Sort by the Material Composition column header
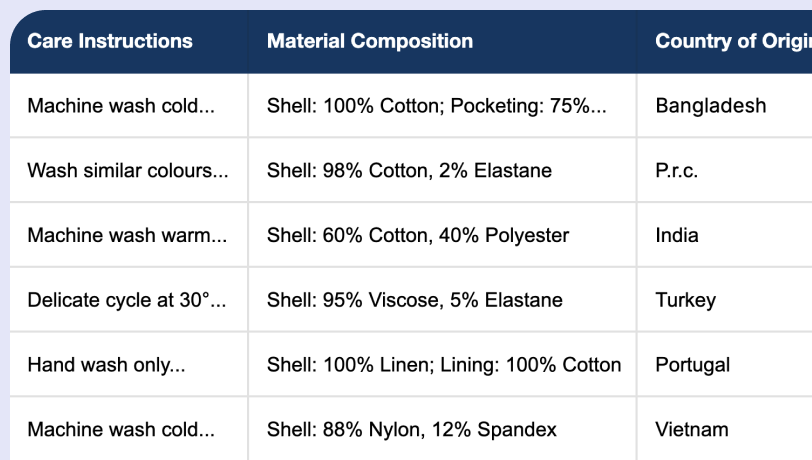 coord(370,42)
